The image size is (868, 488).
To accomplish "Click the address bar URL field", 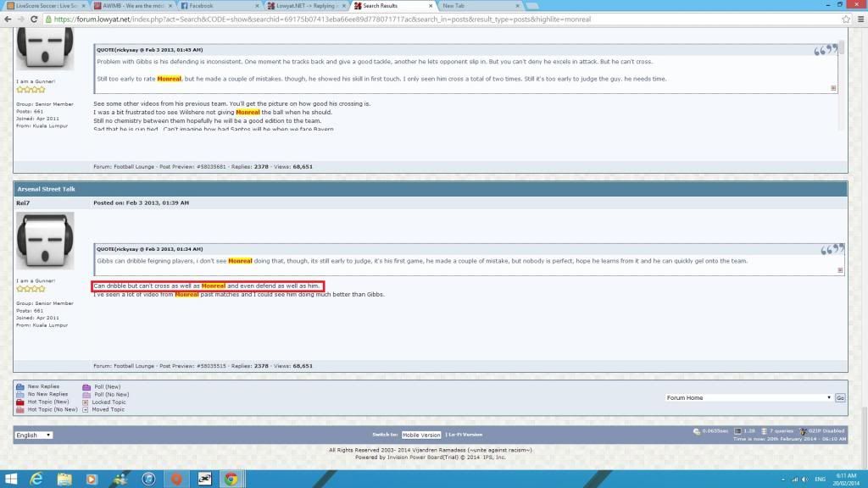I will (x=424, y=18).
